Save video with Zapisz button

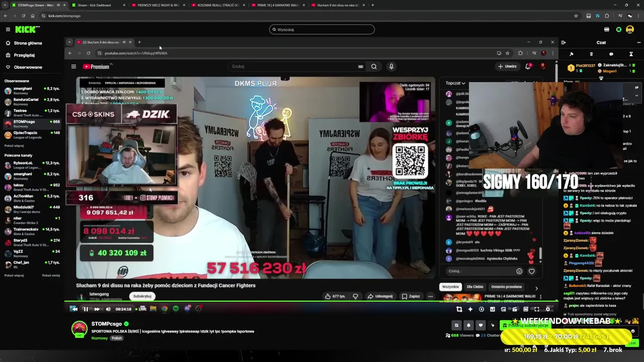(x=411, y=297)
